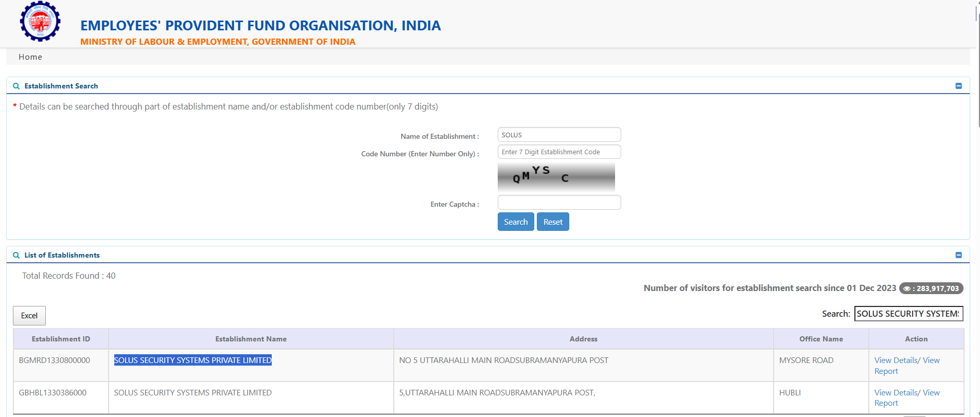Click the Establishment Search magnifier icon
980x417 pixels.
coord(16,86)
